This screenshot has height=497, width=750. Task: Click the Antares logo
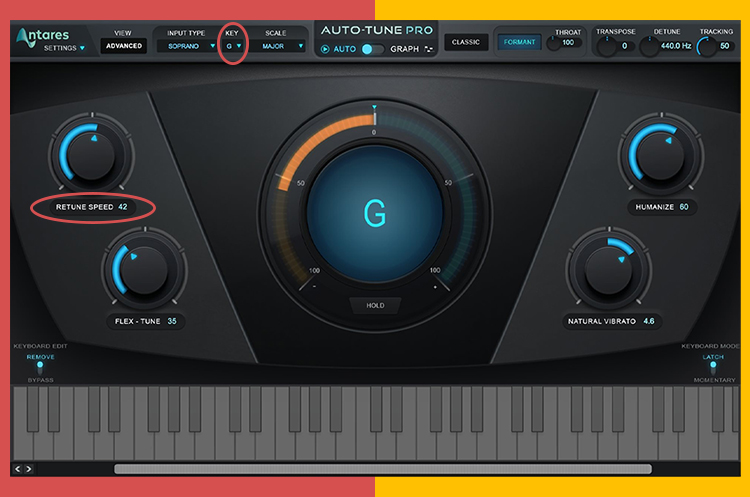tap(42, 35)
